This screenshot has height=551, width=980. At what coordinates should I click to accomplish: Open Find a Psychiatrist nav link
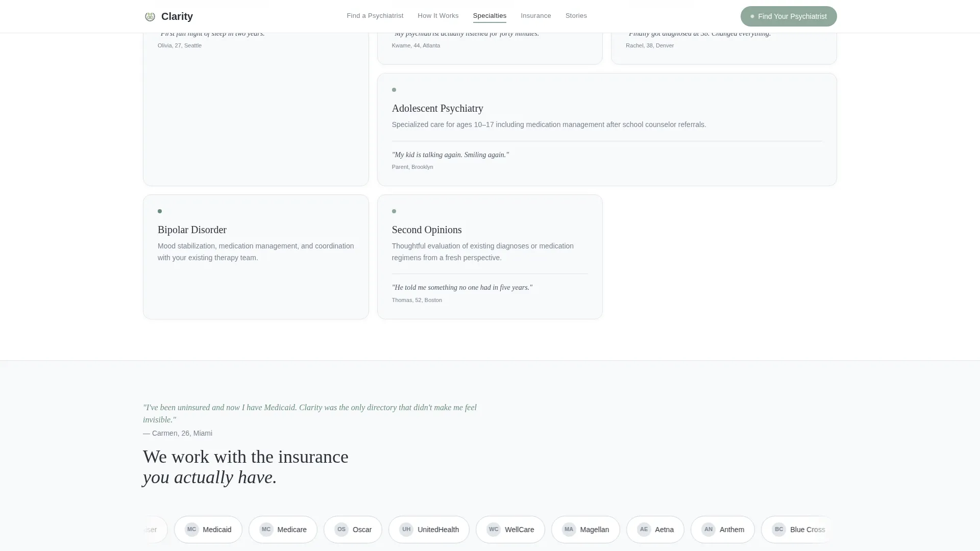[x=375, y=16]
